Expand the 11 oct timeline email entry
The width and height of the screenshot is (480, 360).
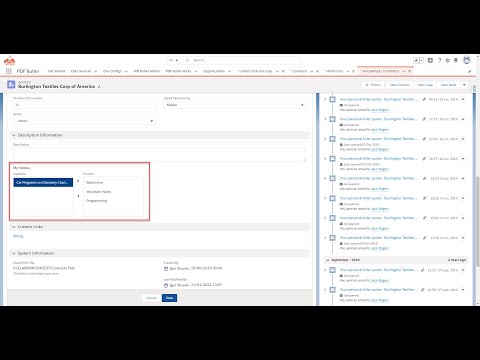pyautogui.click(x=325, y=99)
